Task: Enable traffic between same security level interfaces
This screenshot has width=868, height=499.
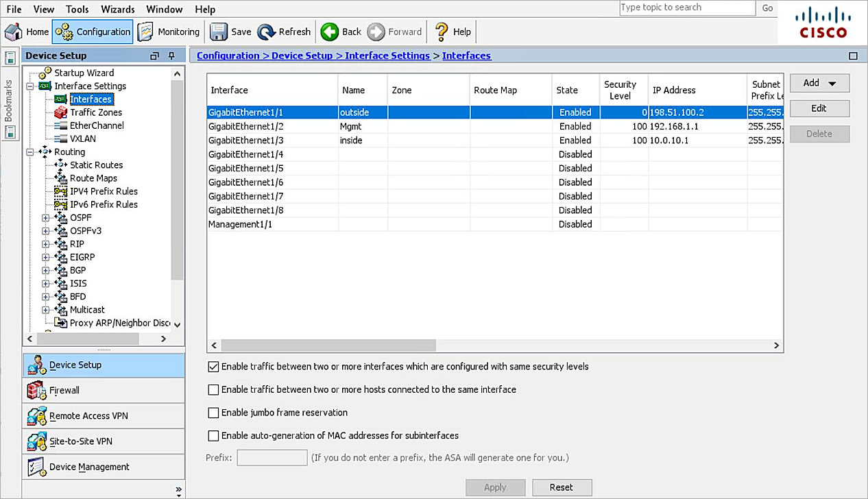Action: (215, 366)
